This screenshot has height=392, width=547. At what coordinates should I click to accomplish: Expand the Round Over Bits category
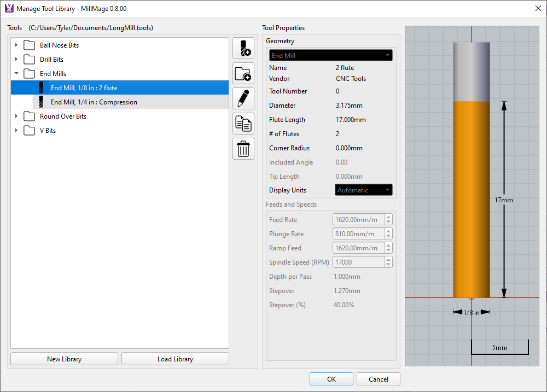pyautogui.click(x=16, y=116)
